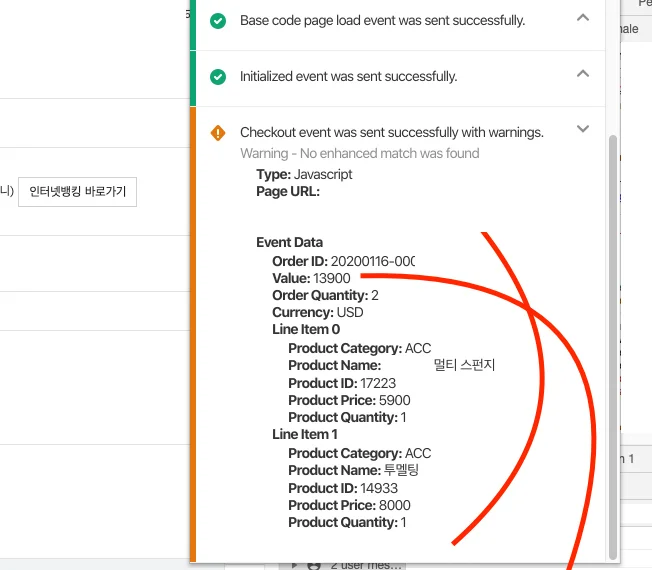Expand the '2 user messages' disclosure triangle
The image size is (652, 570).
coord(295,564)
